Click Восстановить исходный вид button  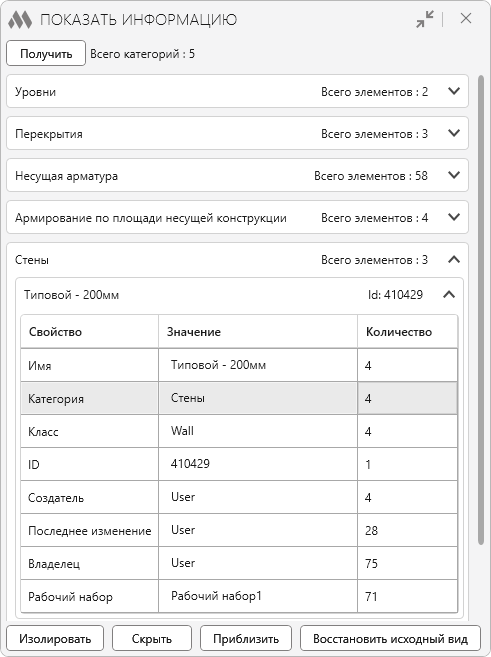click(x=390, y=638)
